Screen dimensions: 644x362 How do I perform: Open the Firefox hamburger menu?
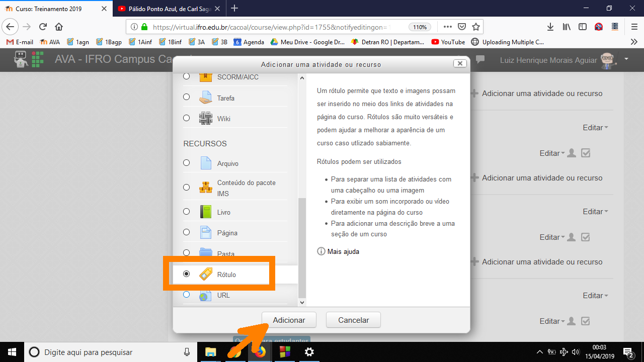coord(634,27)
